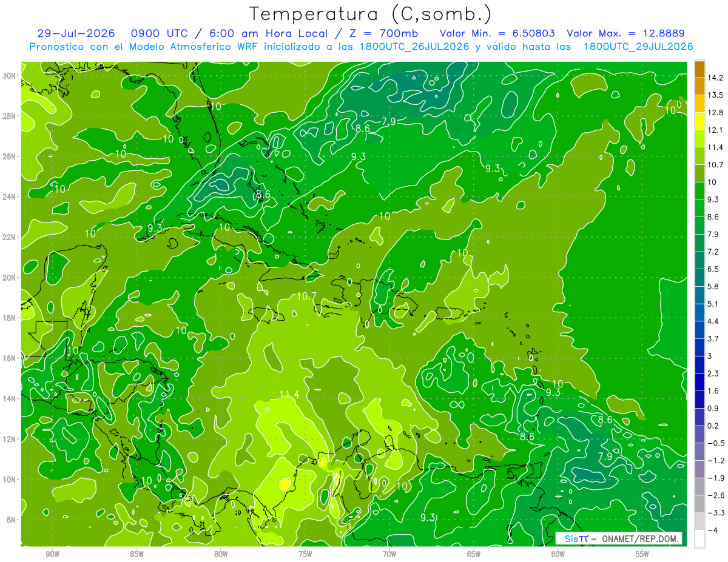Pick the teal swatch between 6.5 and 5.8
This screenshot has width=728, height=562.
click(699, 278)
